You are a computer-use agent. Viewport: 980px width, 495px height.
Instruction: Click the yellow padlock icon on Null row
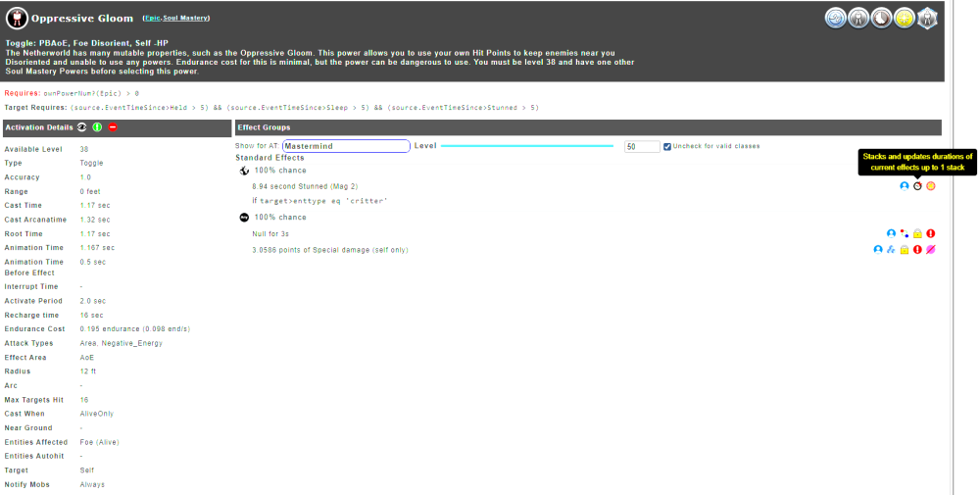[x=917, y=233]
